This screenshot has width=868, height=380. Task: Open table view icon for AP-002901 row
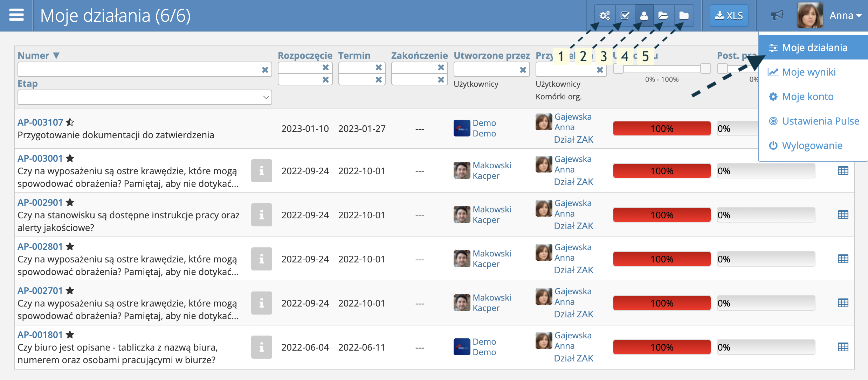843,215
